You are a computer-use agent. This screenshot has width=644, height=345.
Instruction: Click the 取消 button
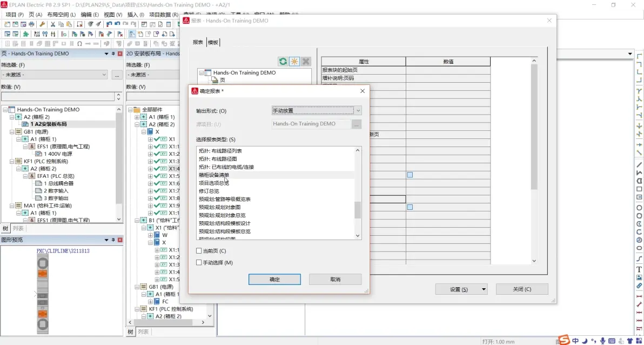pos(335,280)
